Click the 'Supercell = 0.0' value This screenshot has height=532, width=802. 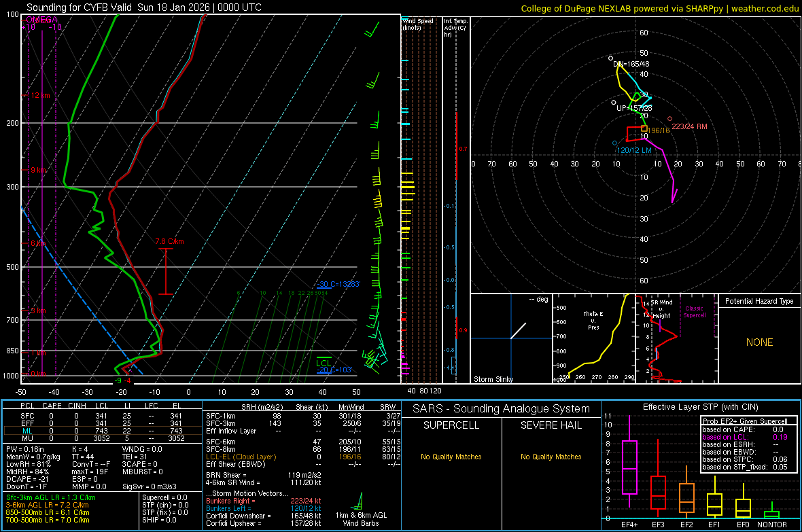[164, 497]
